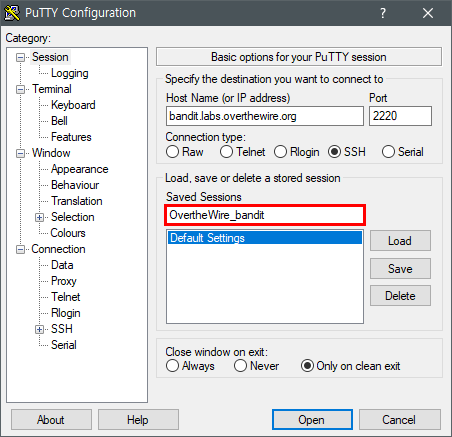Open the Telnet category in tree

(66, 297)
